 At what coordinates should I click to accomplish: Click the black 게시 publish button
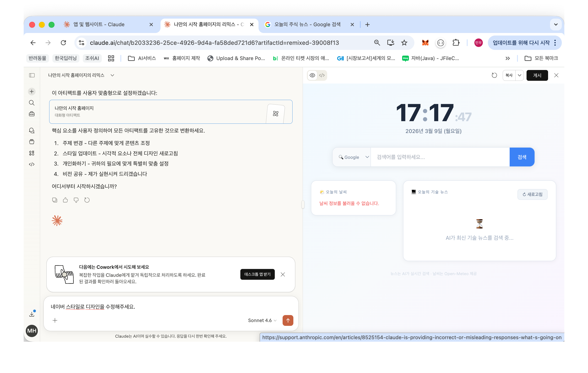click(537, 75)
